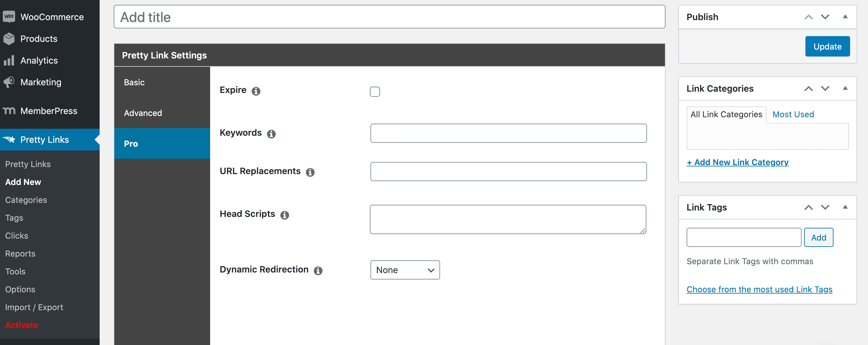
Task: Focus the Head Scripts textarea
Action: click(x=508, y=219)
